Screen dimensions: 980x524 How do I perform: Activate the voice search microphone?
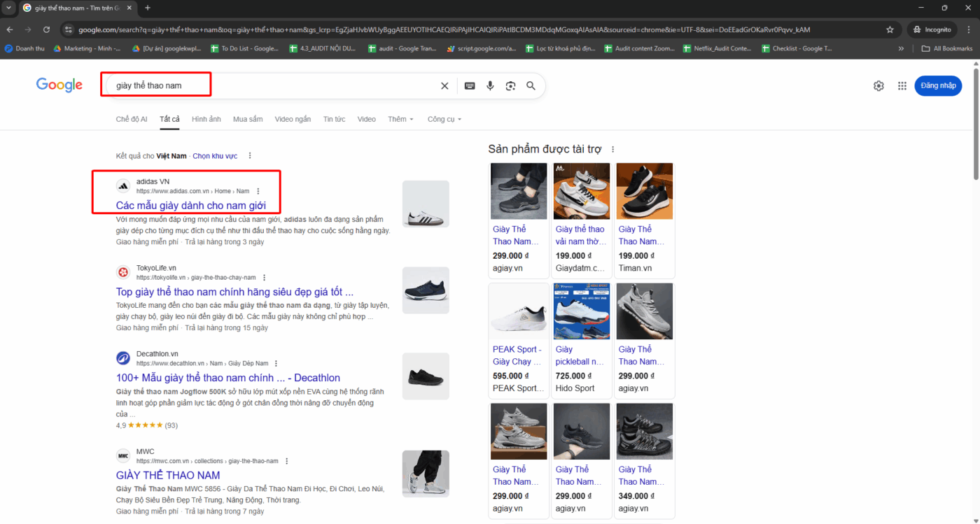[490, 85]
